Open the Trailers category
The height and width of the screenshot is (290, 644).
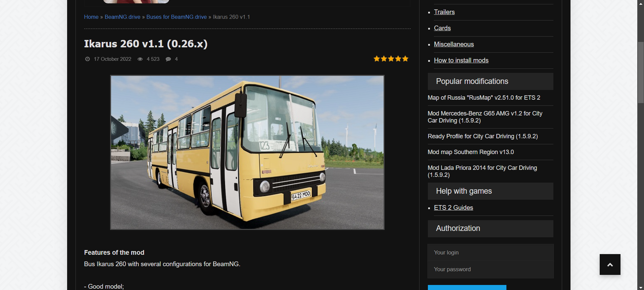(x=444, y=12)
